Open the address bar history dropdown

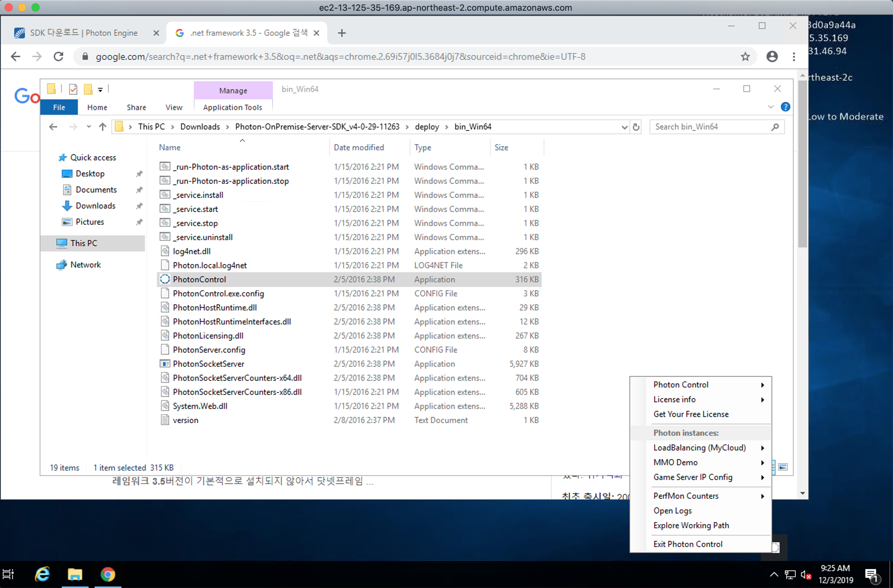(624, 127)
